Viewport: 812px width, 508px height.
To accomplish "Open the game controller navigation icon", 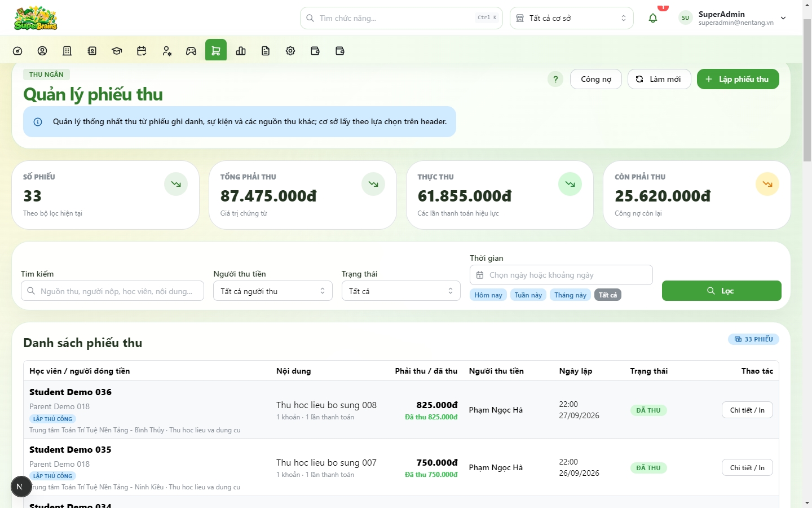I will point(191,51).
